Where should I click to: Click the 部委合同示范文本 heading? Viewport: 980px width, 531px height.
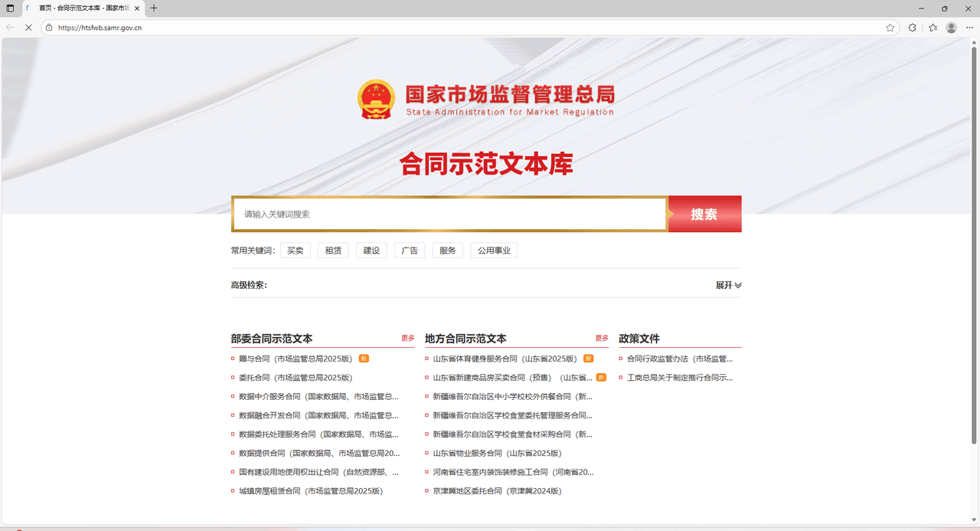(272, 339)
